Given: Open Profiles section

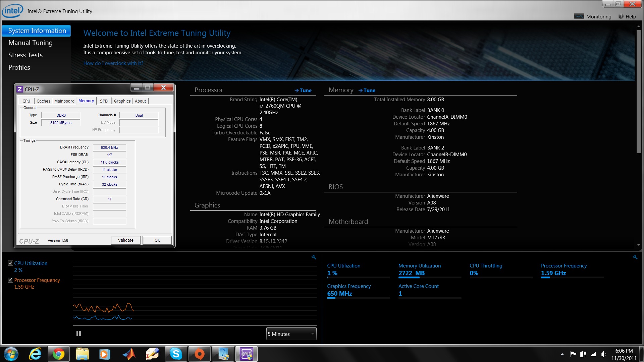Looking at the screenshot, I should tap(19, 67).
